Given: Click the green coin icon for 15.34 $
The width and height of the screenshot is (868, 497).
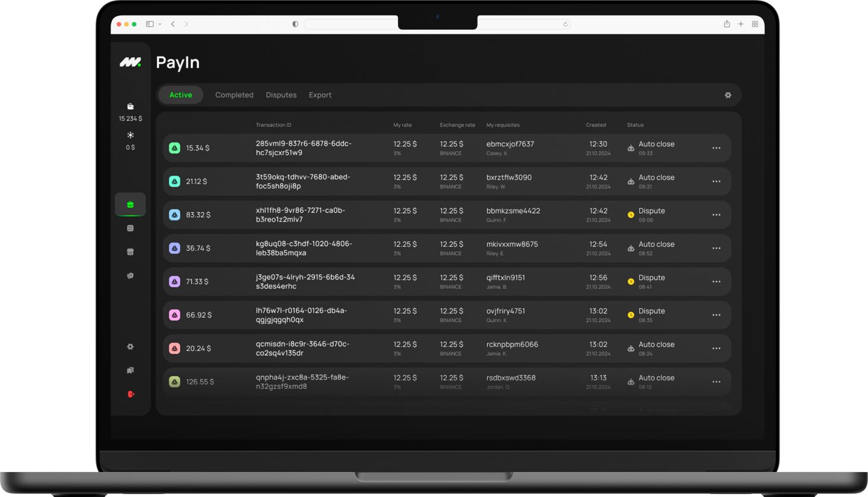Looking at the screenshot, I should coord(175,148).
